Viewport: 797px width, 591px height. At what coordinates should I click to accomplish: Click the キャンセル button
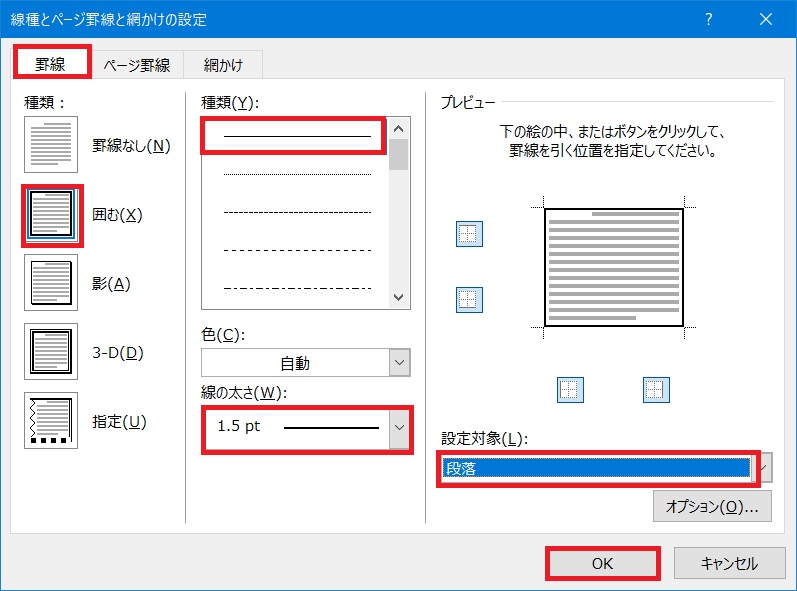pos(729,563)
